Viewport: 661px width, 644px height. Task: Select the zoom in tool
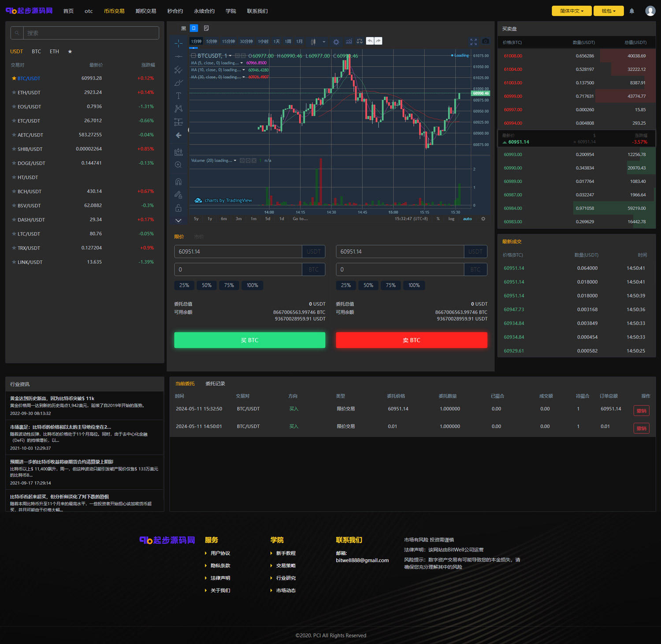coord(178,165)
